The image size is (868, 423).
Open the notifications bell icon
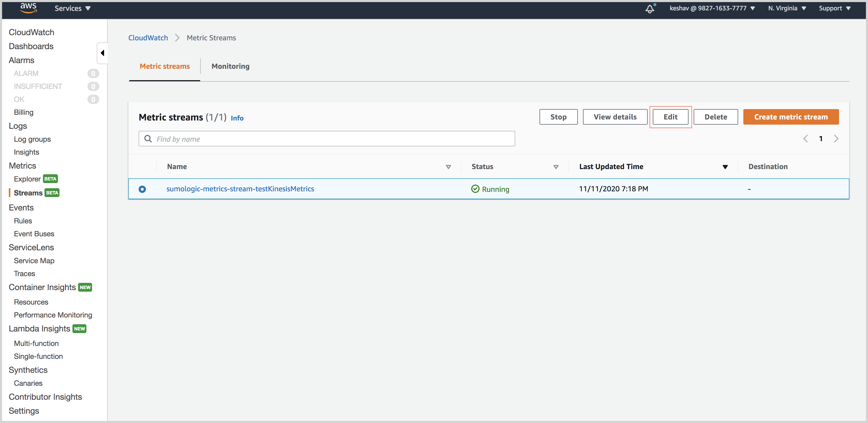coord(650,9)
